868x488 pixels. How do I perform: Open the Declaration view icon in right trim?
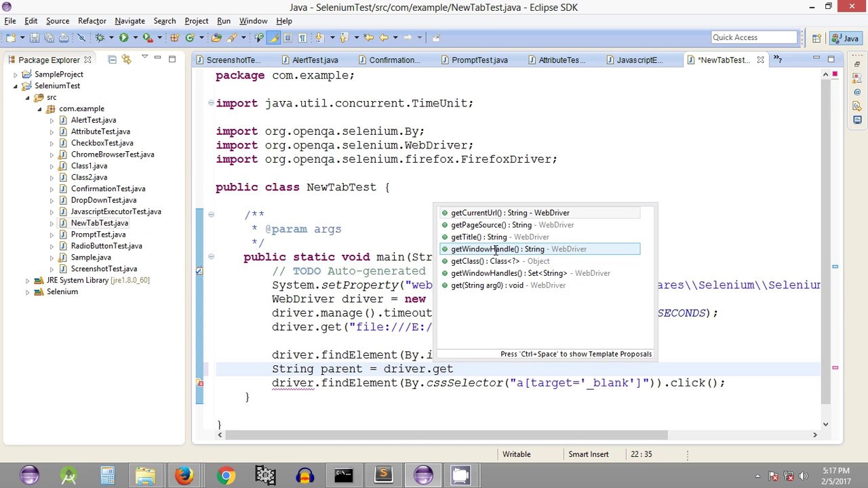pyautogui.click(x=857, y=106)
